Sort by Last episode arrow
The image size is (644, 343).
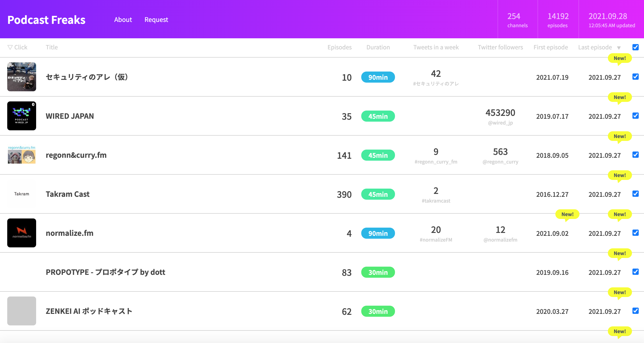pos(619,47)
